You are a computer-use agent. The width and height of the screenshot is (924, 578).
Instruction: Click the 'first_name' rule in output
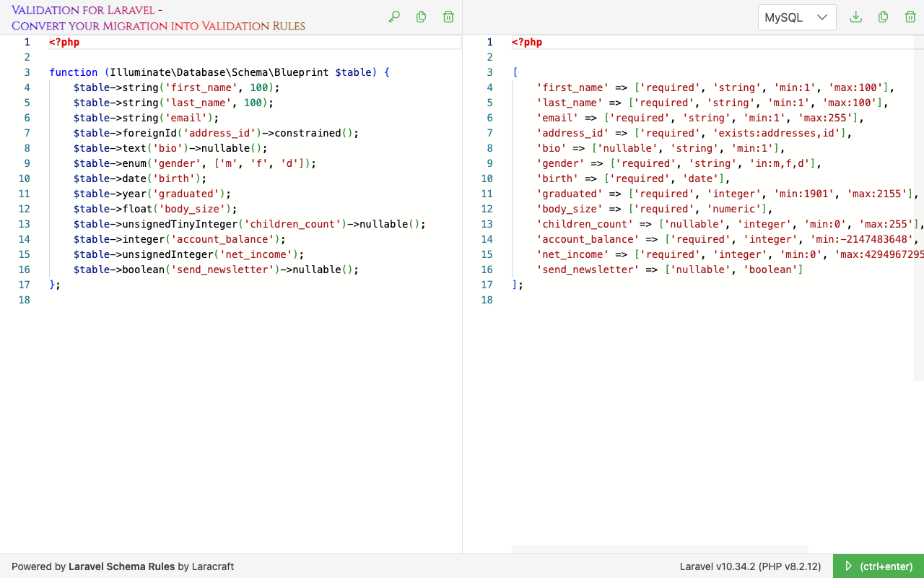pyautogui.click(x=715, y=87)
